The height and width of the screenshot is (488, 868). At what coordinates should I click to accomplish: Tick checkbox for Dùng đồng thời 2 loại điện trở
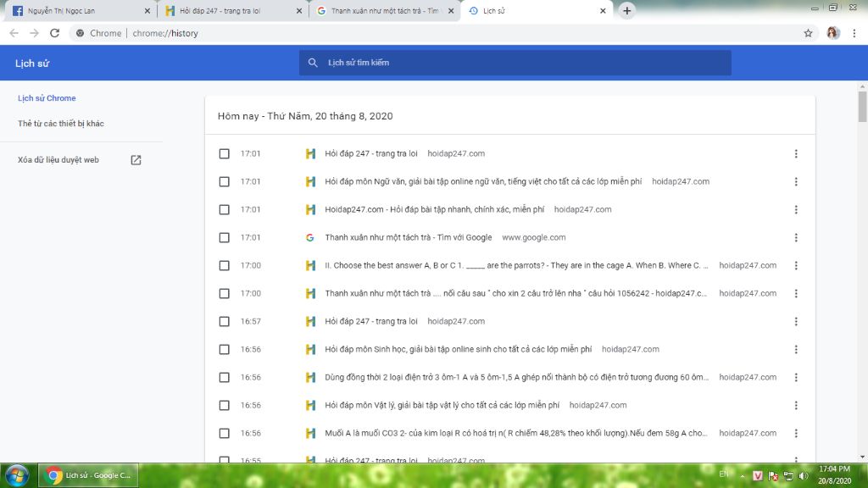[x=224, y=377]
